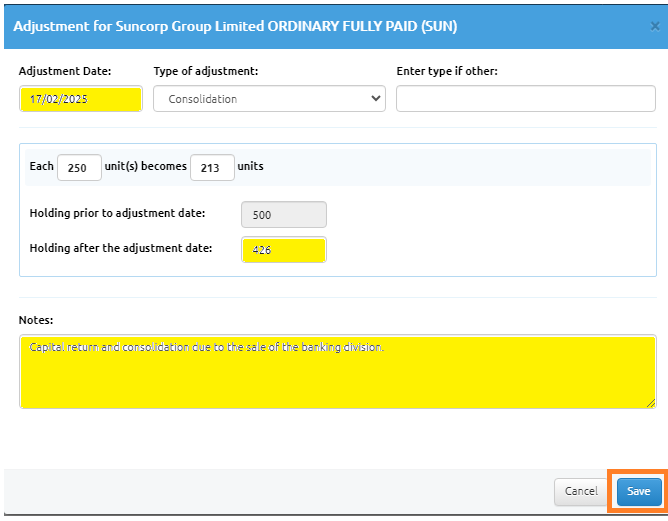Click the Adjustment Date label
The image size is (668, 521).
pos(65,71)
